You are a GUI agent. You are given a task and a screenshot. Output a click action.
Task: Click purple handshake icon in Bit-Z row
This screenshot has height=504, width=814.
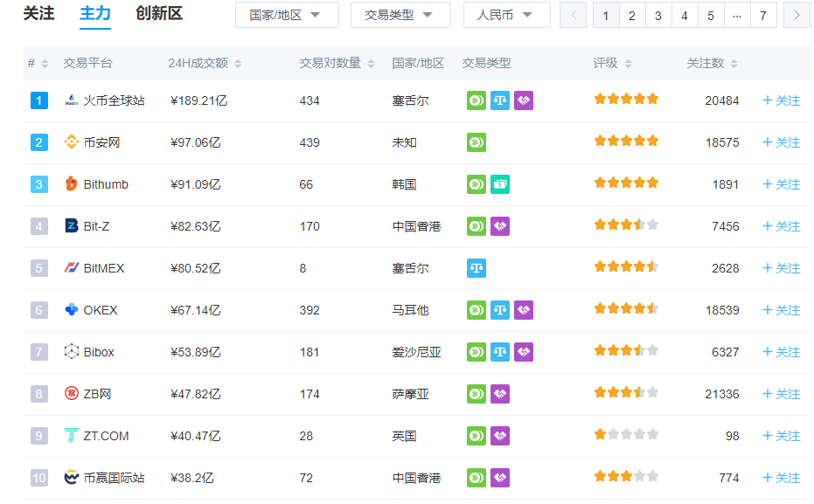pyautogui.click(x=500, y=226)
